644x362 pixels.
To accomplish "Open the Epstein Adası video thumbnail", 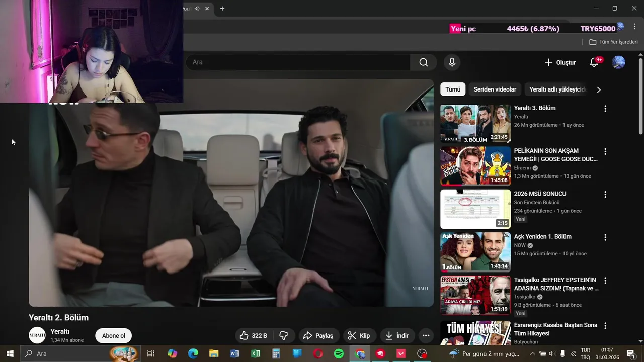I will coord(475,295).
